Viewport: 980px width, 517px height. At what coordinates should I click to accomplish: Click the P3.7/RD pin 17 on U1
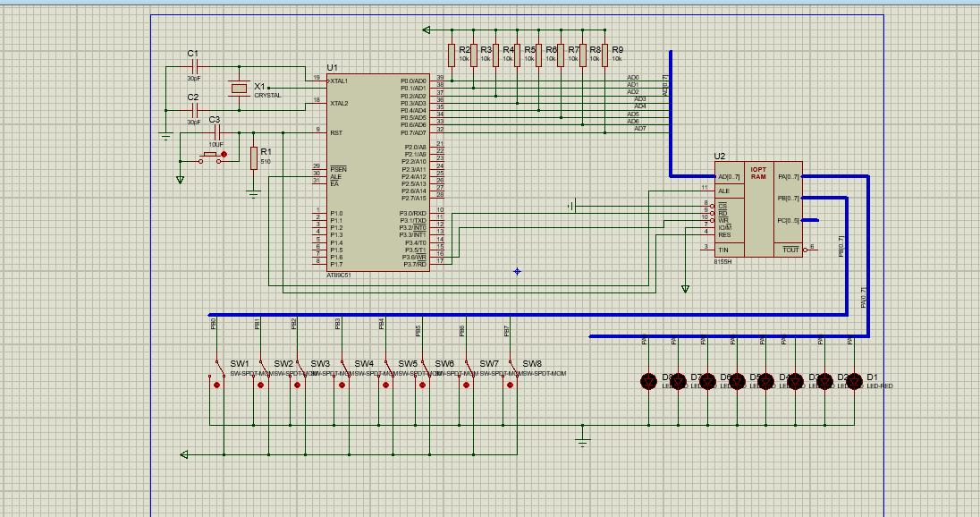(x=438, y=264)
